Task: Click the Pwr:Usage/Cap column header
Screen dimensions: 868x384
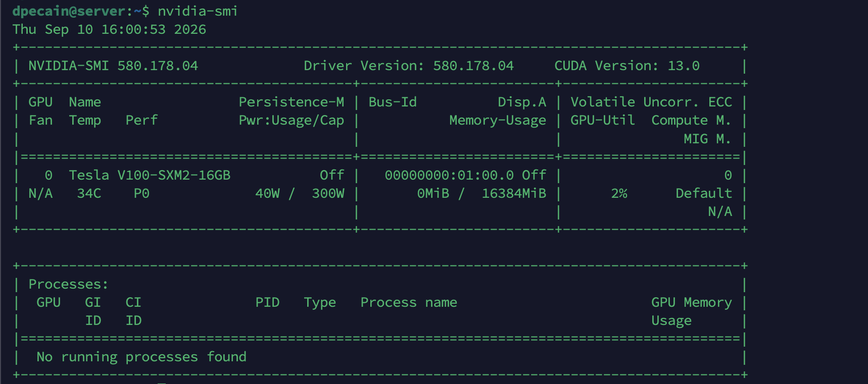Action: click(x=292, y=121)
